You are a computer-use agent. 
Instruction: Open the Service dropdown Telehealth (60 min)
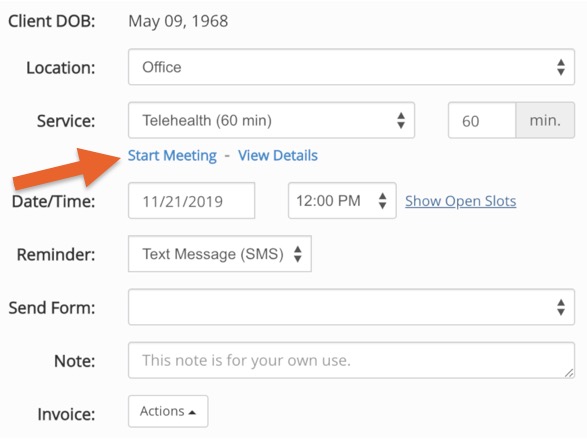(271, 120)
